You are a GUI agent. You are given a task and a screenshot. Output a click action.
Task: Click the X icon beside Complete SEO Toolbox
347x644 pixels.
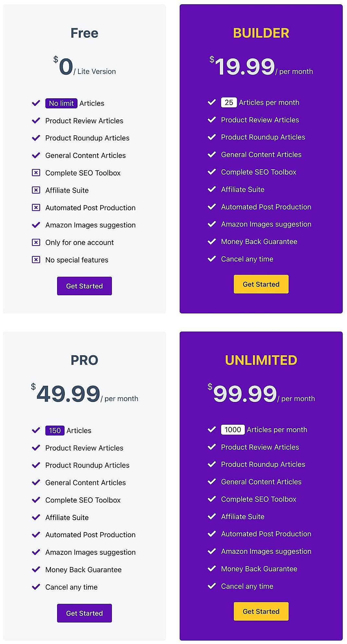tap(36, 173)
